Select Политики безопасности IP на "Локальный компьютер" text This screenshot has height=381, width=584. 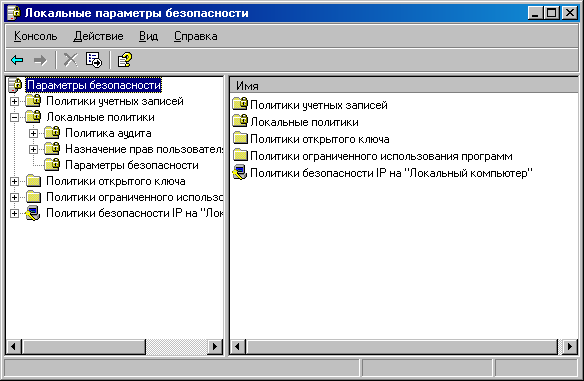(x=391, y=173)
